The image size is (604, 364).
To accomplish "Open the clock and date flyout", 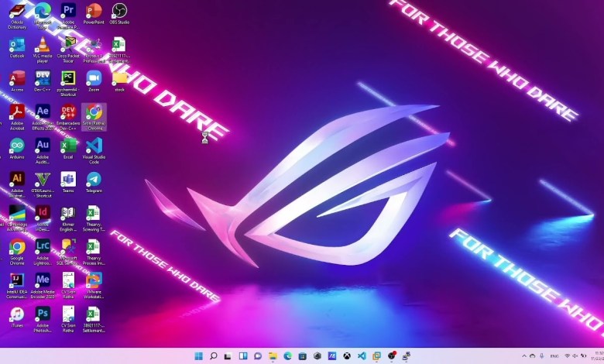I will (x=599, y=356).
